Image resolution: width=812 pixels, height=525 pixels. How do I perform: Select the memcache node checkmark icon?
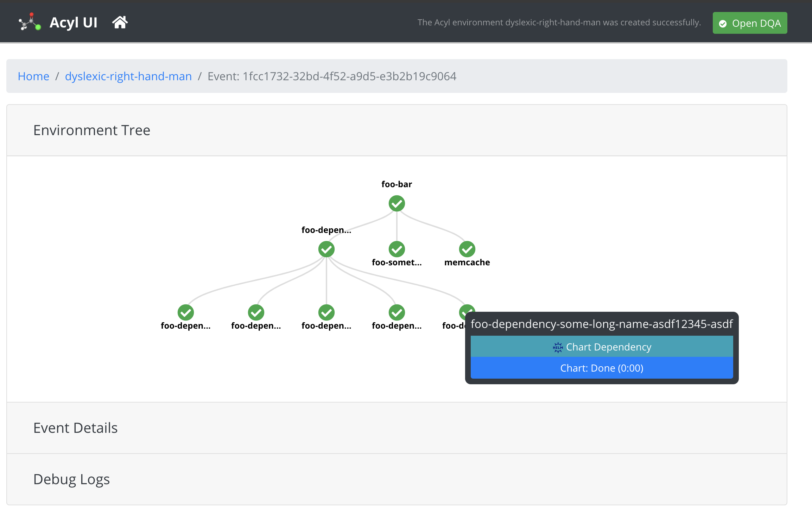click(467, 249)
